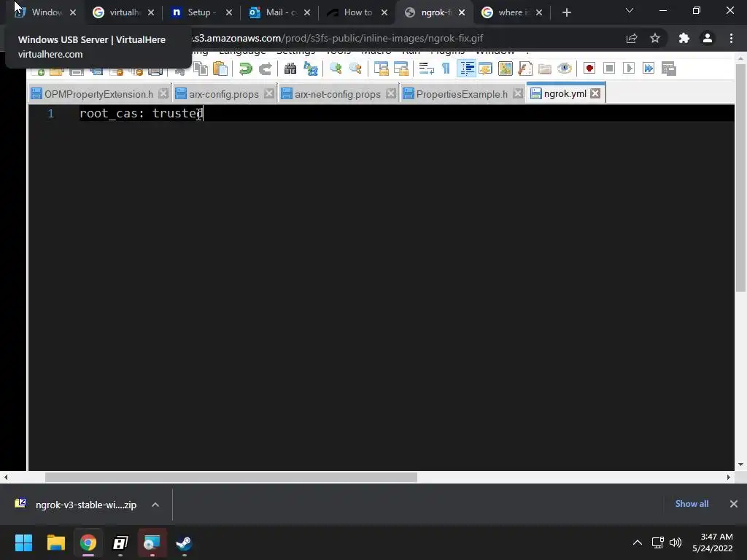The image size is (747, 560).
Task: Open Folder as Workspace icon
Action: coord(544,69)
